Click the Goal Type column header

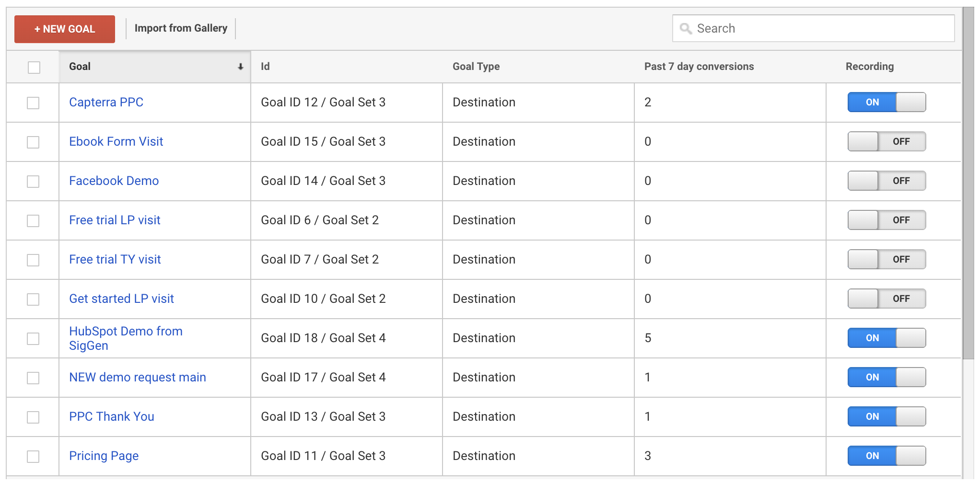pos(476,67)
